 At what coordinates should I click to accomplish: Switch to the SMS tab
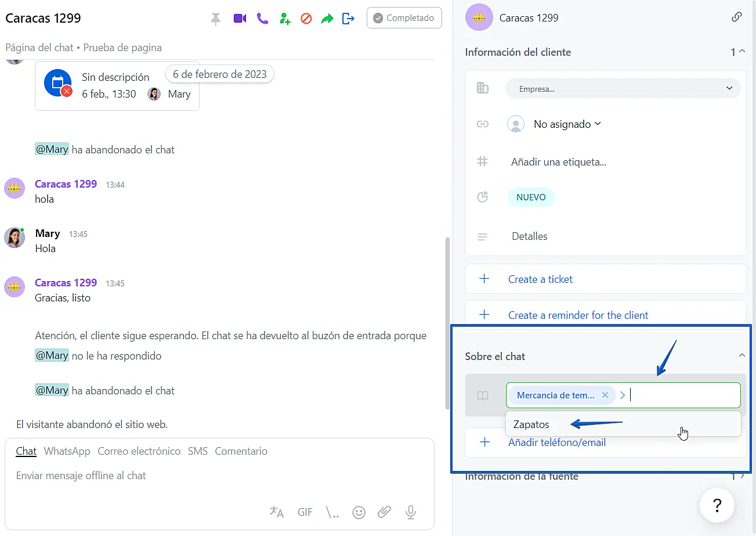198,451
